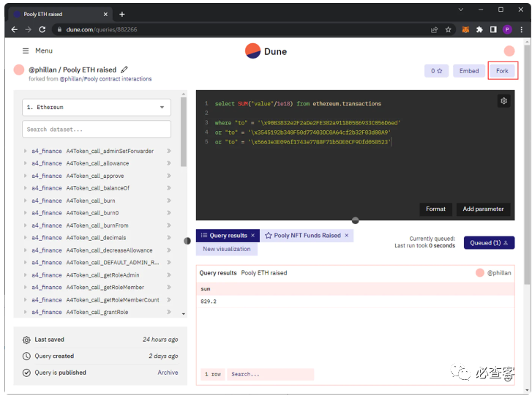Screen dimensions: 532x396
Task: Select A4Token_call_decreaseAllowance row
Action: tap(97, 250)
